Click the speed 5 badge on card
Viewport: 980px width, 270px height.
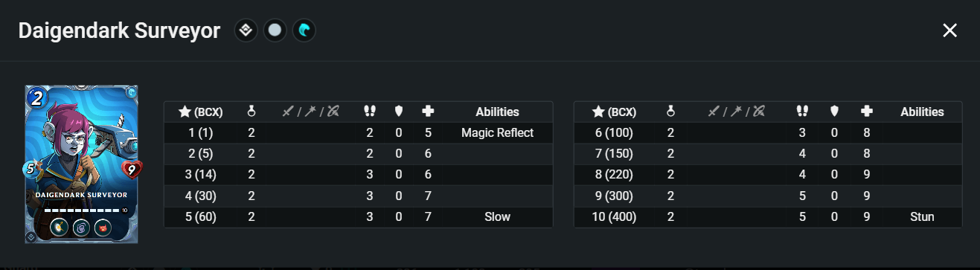32,170
